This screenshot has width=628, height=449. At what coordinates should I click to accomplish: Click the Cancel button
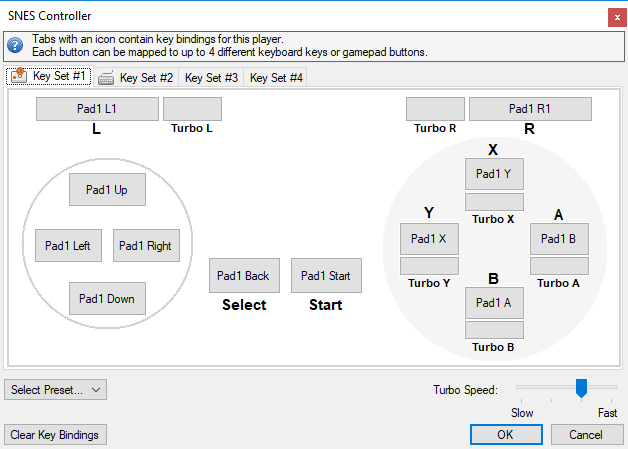tap(587, 435)
